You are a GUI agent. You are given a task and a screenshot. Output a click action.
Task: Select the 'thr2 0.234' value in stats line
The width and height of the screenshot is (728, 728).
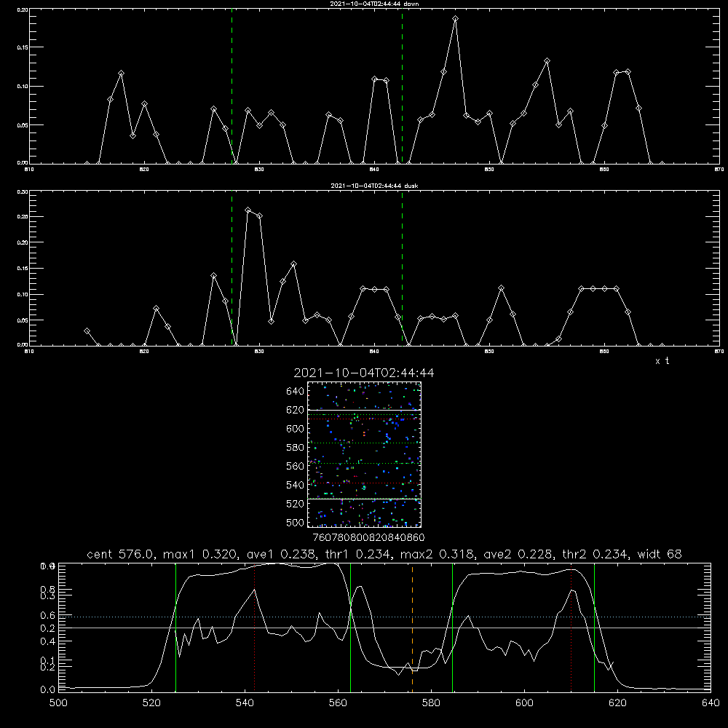pyautogui.click(x=595, y=554)
